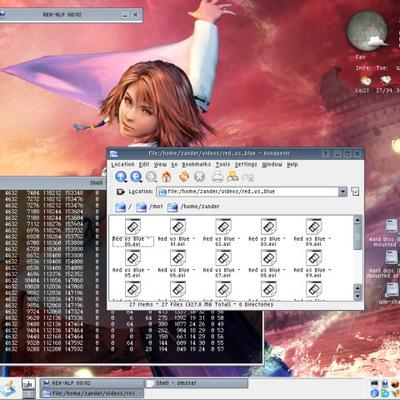Select the Red vs Blue - 03.avi file
This screenshot has width=400, height=400.
click(268, 233)
